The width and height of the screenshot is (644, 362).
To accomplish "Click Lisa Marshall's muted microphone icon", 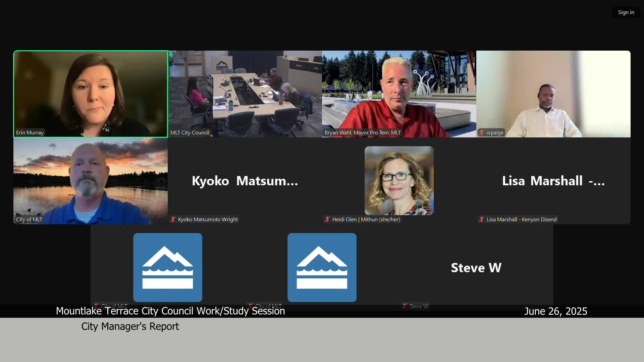I will tap(482, 220).
